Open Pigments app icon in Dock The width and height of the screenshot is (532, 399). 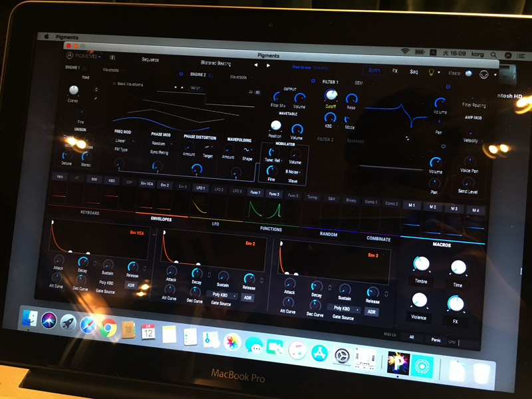coord(398,362)
